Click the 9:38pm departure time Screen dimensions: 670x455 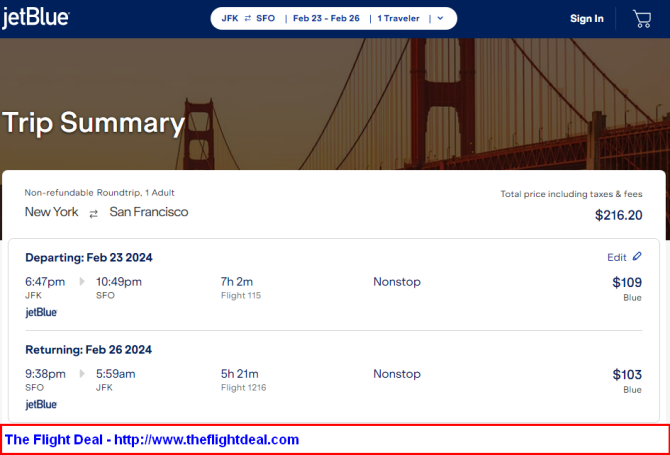pyautogui.click(x=45, y=374)
